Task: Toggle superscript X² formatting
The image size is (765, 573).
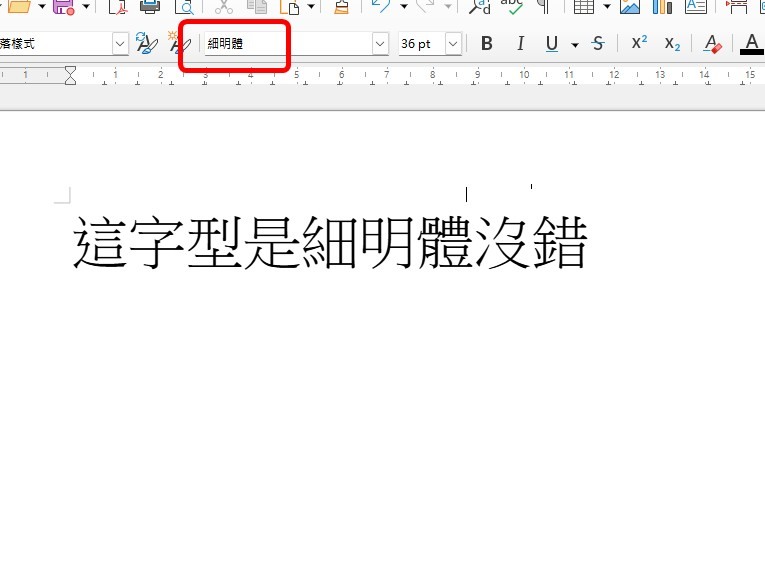Action: click(x=639, y=43)
